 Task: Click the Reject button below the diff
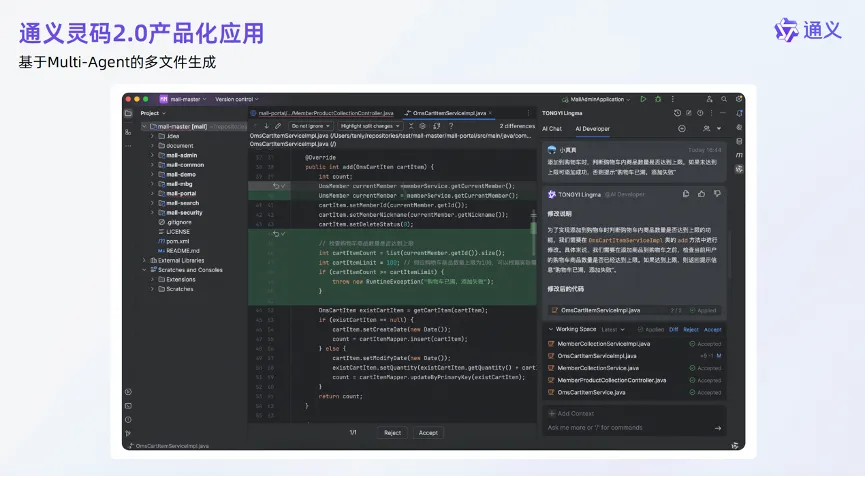pyautogui.click(x=393, y=433)
